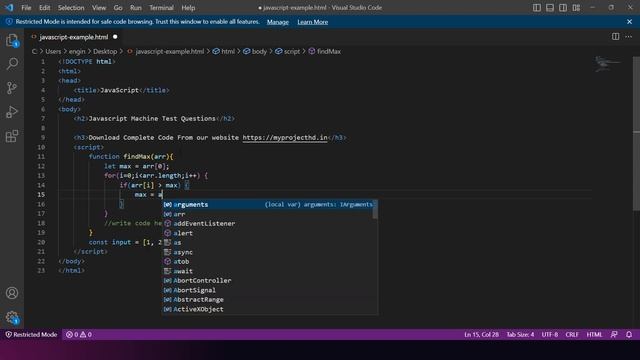Screen dimensions: 640x360
Task: Select the javascript-example.html editor tab
Action: (73, 37)
